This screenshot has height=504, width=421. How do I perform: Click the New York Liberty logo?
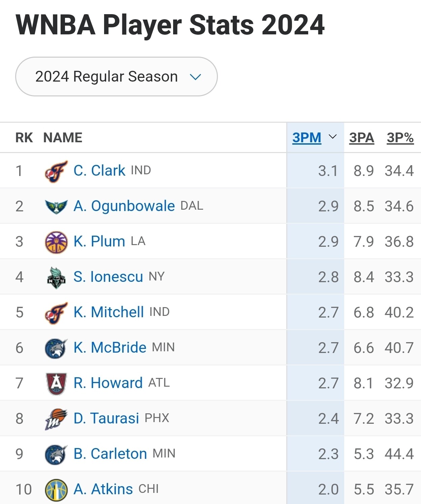tap(56, 277)
